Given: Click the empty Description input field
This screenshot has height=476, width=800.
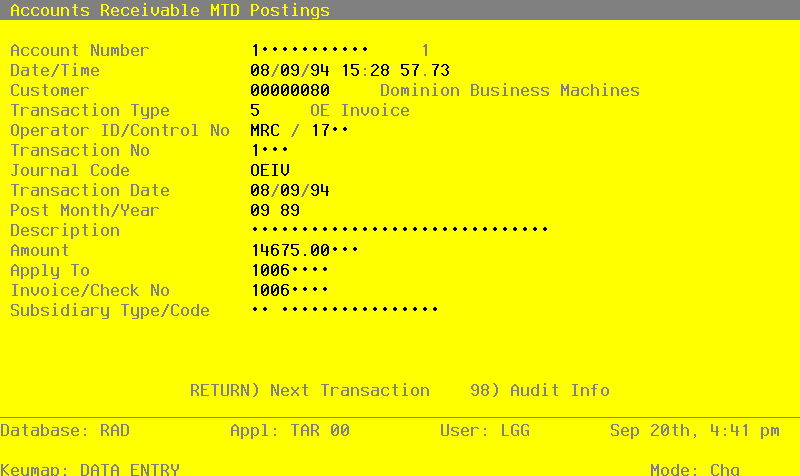Looking at the screenshot, I should pos(399,230).
